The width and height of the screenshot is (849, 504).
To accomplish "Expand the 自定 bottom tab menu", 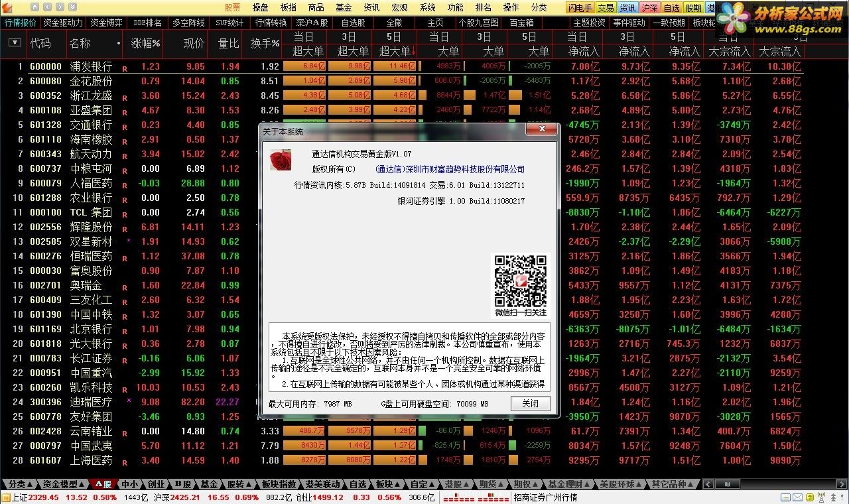I will click(x=422, y=484).
